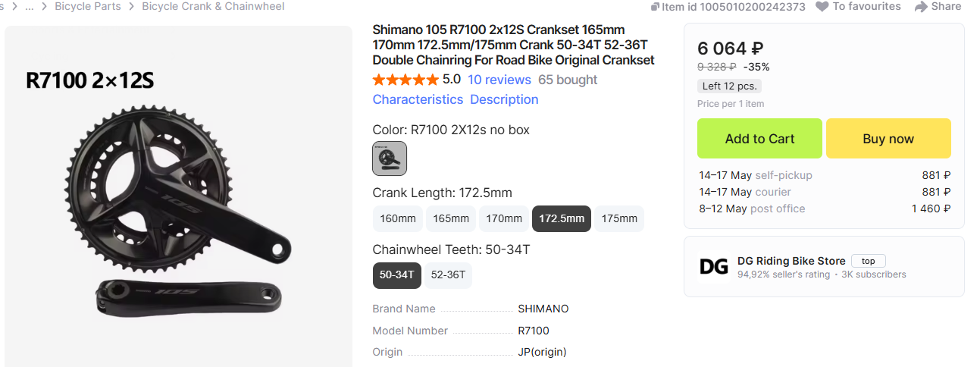Select the 50-34T chainwheel option
Viewport: 980px width, 367px height.
point(397,274)
